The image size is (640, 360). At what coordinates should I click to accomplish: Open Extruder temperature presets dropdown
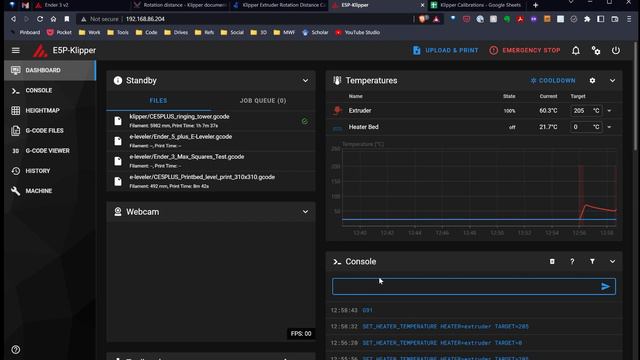click(x=609, y=111)
